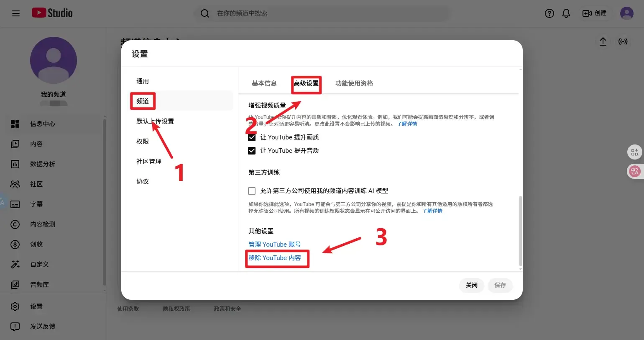Click the upload video icon at top right
The image size is (644, 340).
click(x=603, y=41)
